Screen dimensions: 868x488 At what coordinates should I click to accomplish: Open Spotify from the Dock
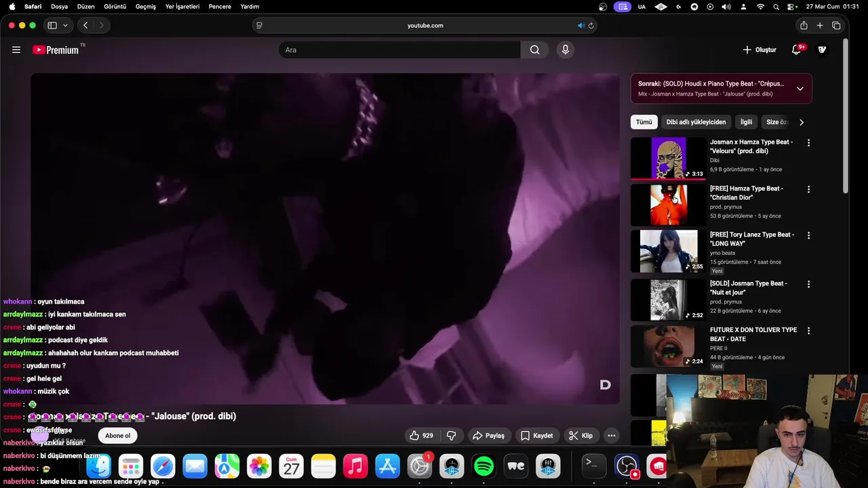(484, 466)
